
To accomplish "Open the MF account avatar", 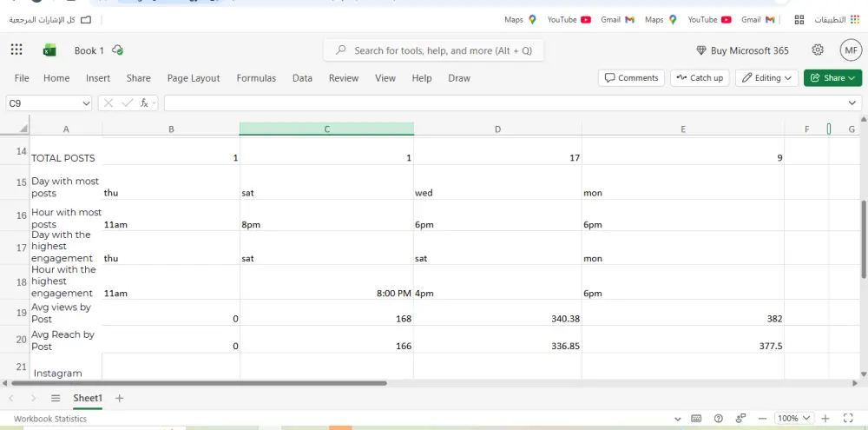I will [851, 50].
